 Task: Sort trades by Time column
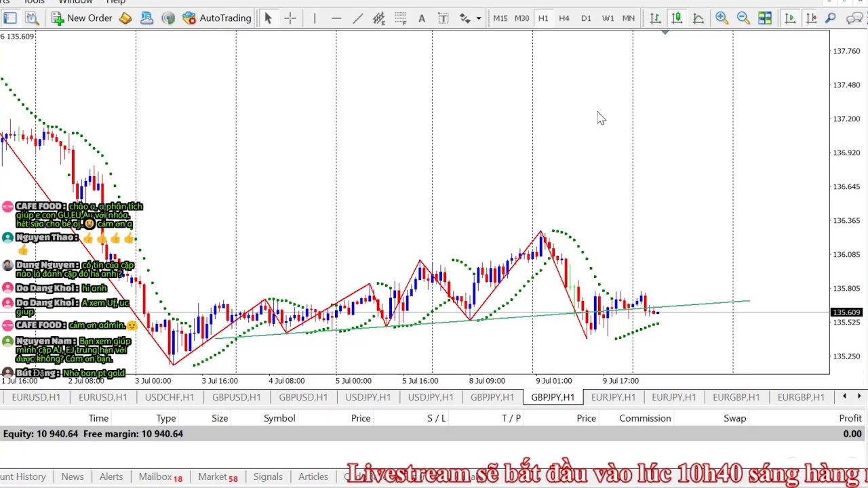tap(98, 418)
